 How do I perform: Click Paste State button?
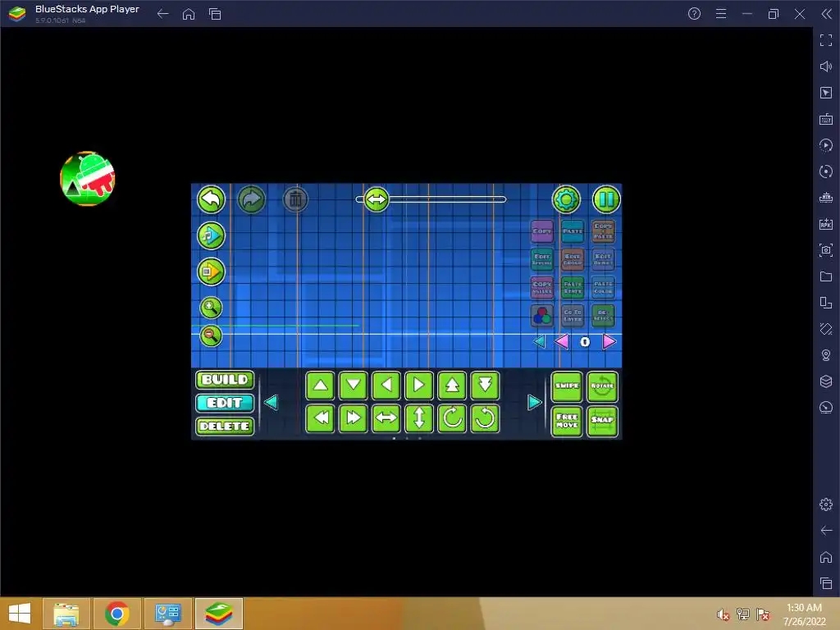(x=573, y=288)
